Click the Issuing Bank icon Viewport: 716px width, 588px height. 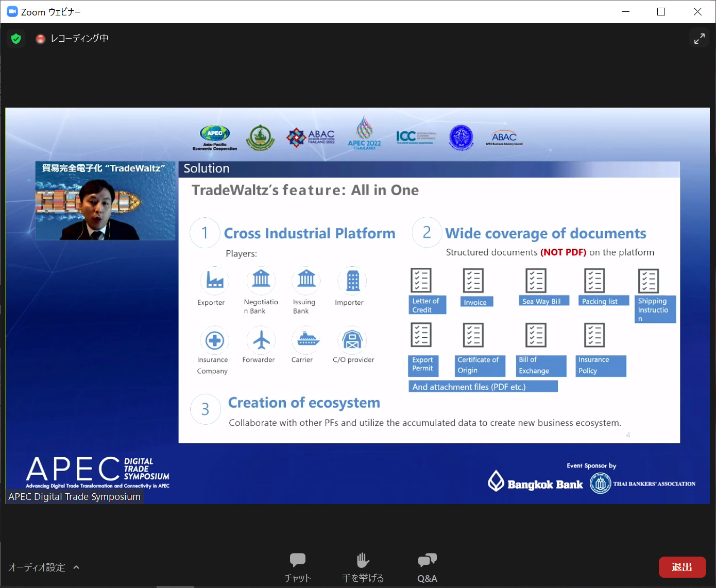pos(306,280)
